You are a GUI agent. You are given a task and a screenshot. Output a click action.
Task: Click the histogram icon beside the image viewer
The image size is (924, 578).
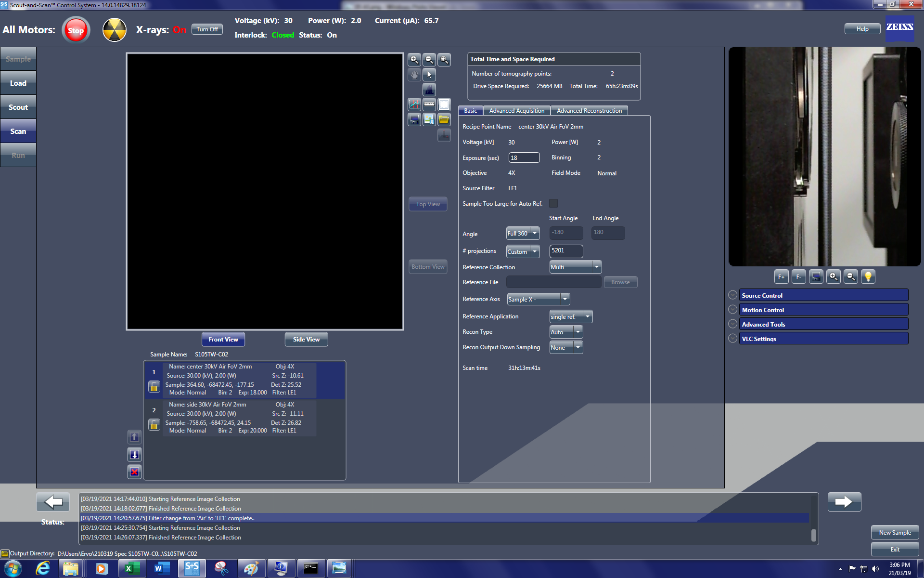(x=429, y=90)
